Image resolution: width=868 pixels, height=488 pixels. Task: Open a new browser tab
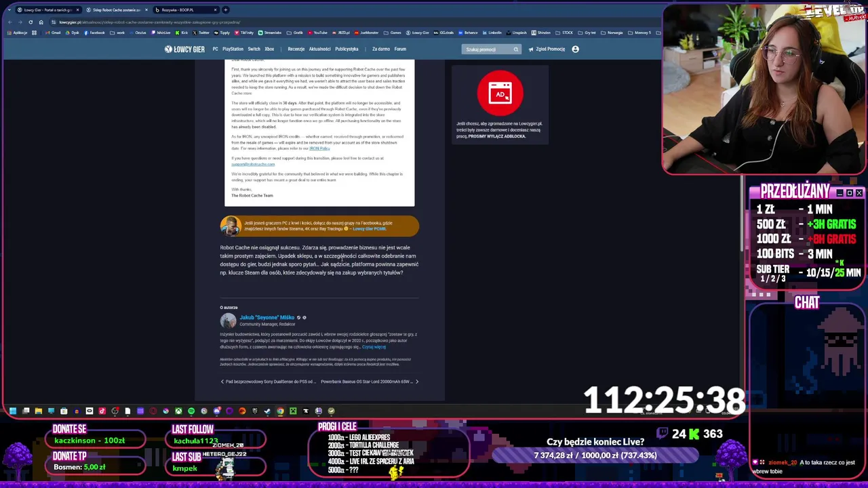click(226, 9)
